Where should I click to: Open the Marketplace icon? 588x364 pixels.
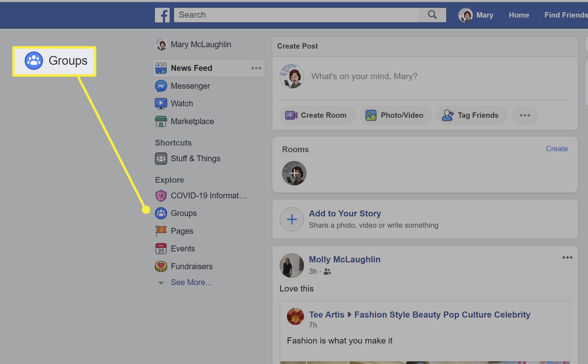coord(161,121)
